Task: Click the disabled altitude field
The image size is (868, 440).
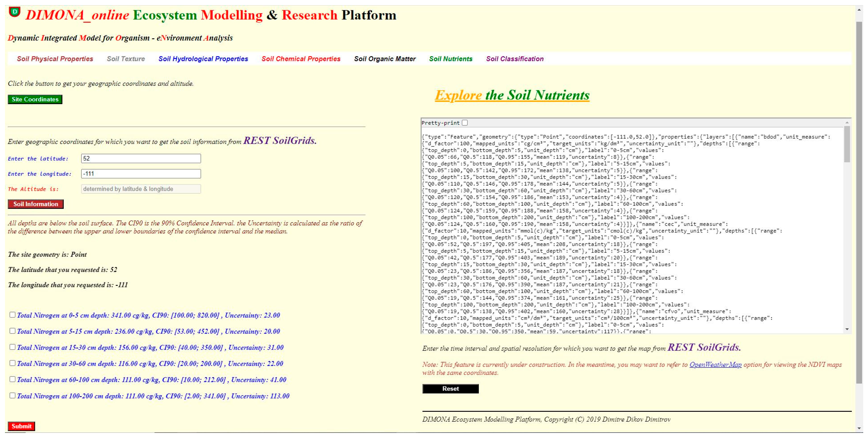Action: [141, 189]
